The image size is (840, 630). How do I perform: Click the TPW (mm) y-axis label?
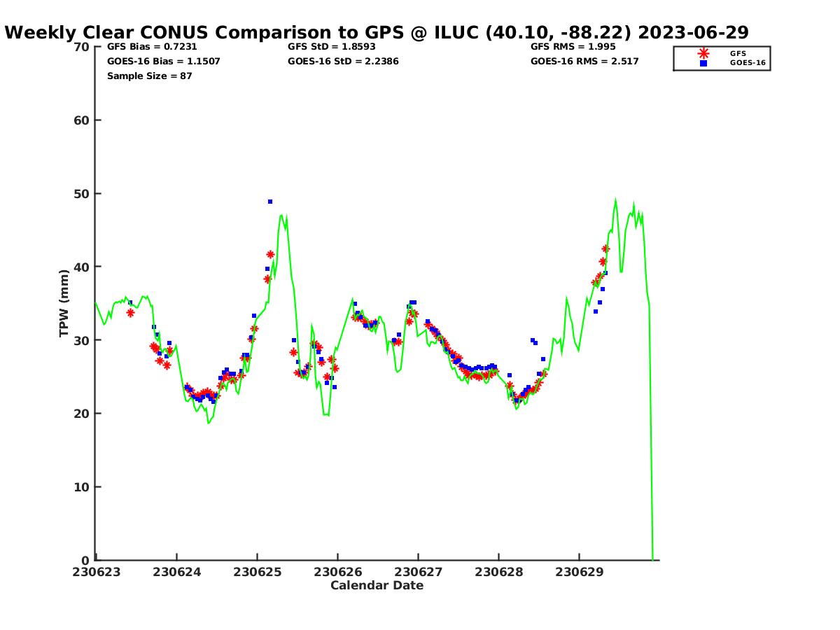pyautogui.click(x=64, y=303)
